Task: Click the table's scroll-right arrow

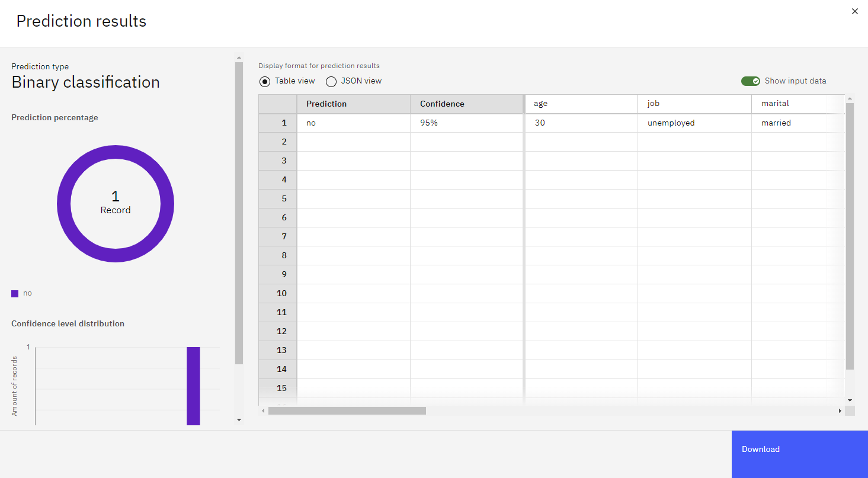Action: [x=840, y=410]
